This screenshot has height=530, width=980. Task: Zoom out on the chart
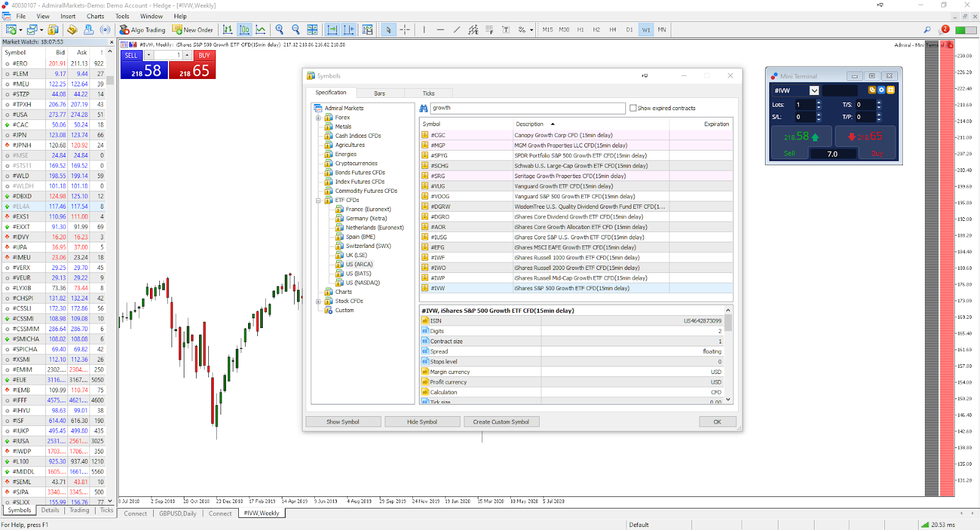(x=296, y=29)
